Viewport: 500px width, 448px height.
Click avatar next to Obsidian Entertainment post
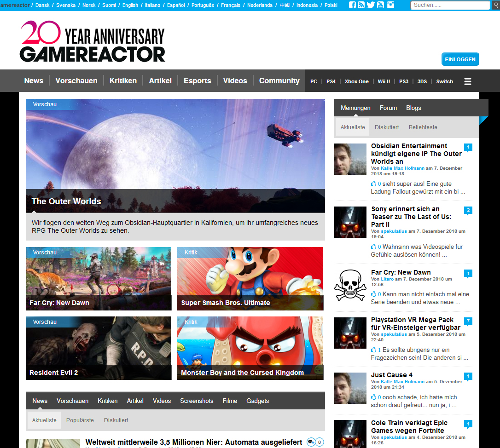tap(350, 159)
